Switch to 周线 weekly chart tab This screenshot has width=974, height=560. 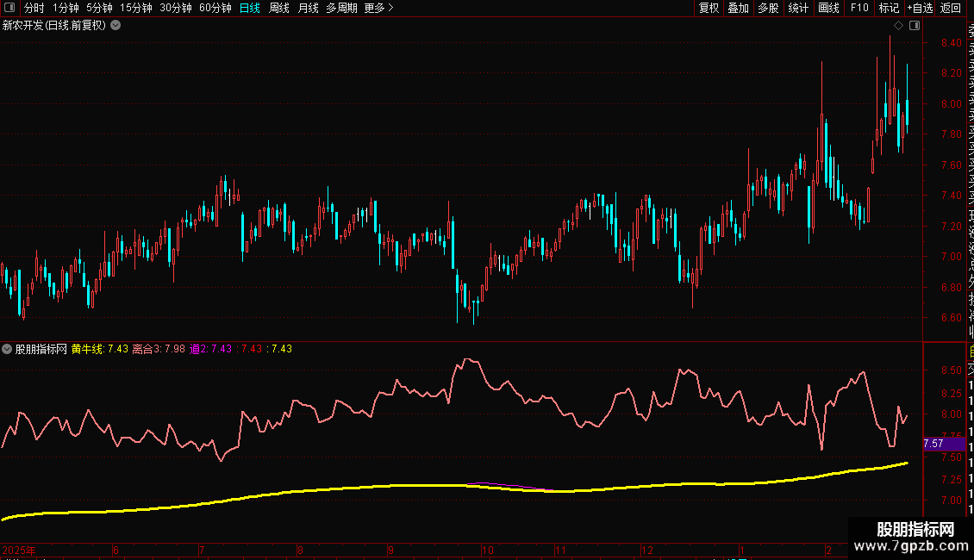[279, 8]
